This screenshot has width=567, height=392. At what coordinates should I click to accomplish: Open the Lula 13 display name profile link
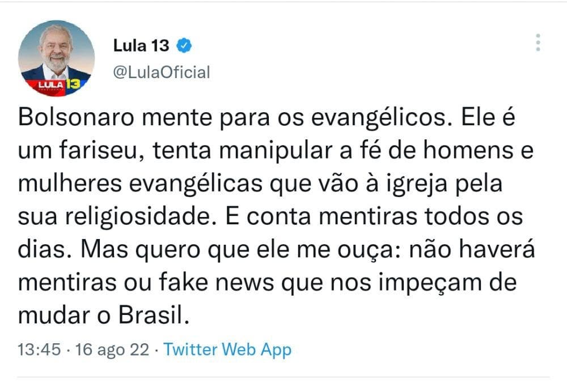point(141,46)
